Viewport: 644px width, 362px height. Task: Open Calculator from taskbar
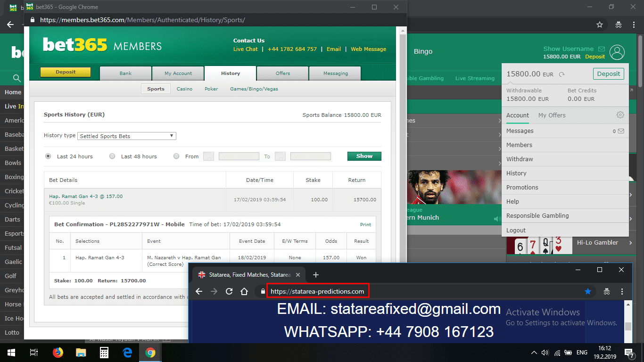(104, 352)
